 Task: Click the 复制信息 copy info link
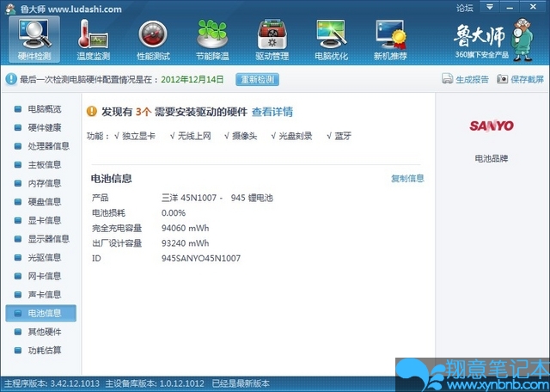[407, 179]
